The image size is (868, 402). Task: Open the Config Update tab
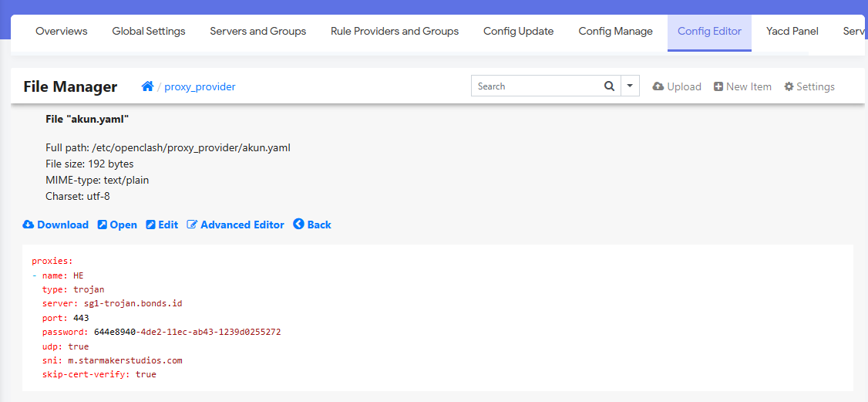519,32
